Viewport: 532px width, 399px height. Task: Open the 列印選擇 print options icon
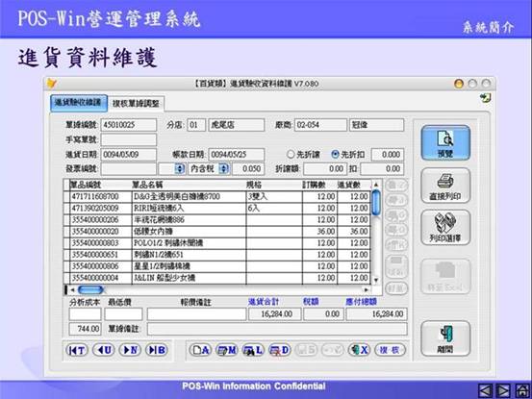(x=445, y=228)
